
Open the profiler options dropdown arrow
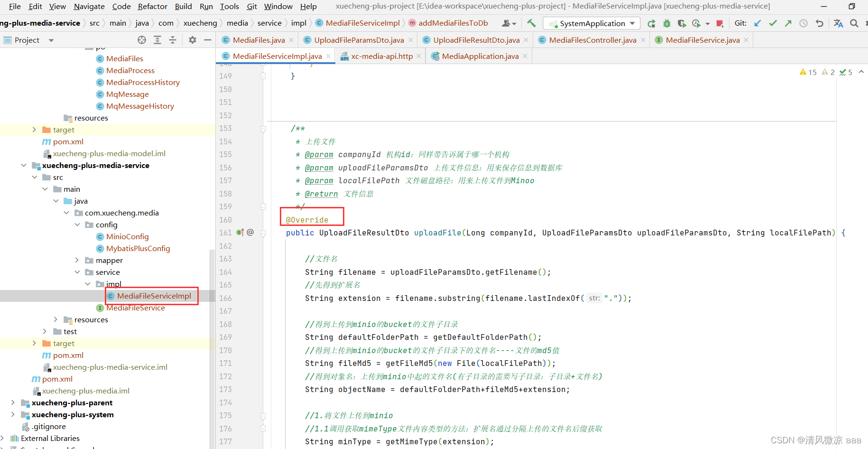pyautogui.click(x=708, y=23)
